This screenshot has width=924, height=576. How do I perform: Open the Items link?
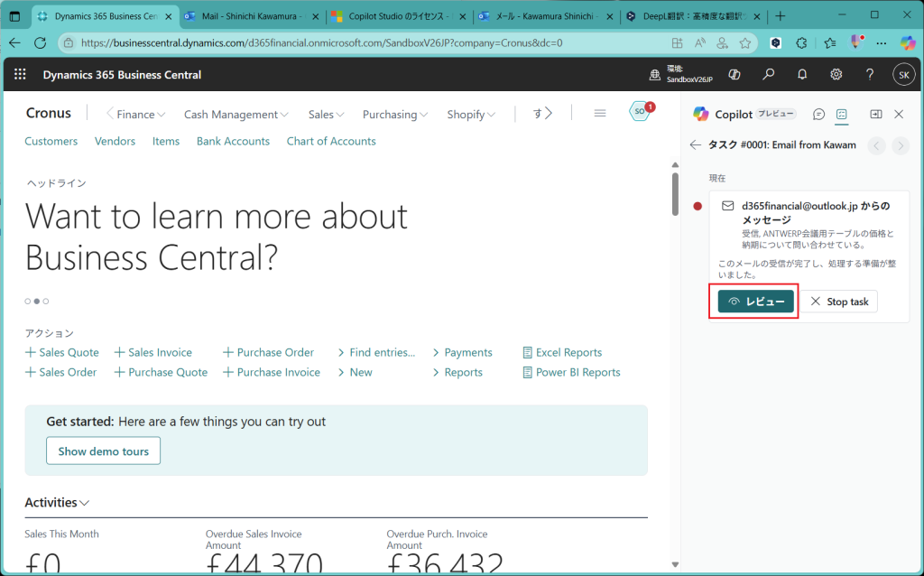coord(166,141)
